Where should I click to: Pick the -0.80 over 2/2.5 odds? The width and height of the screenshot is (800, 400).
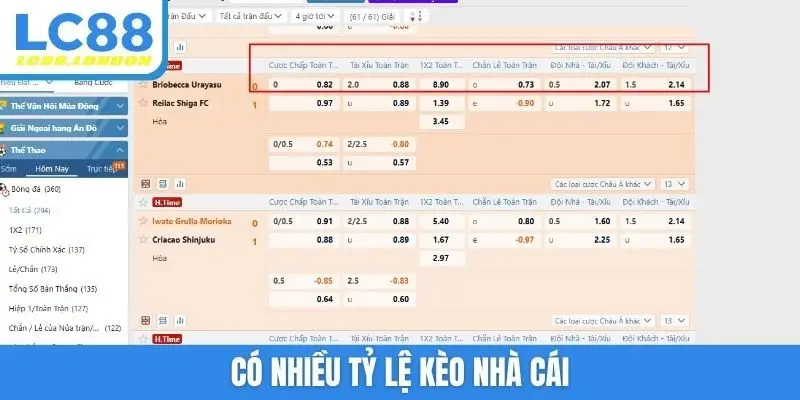pyautogui.click(x=379, y=144)
